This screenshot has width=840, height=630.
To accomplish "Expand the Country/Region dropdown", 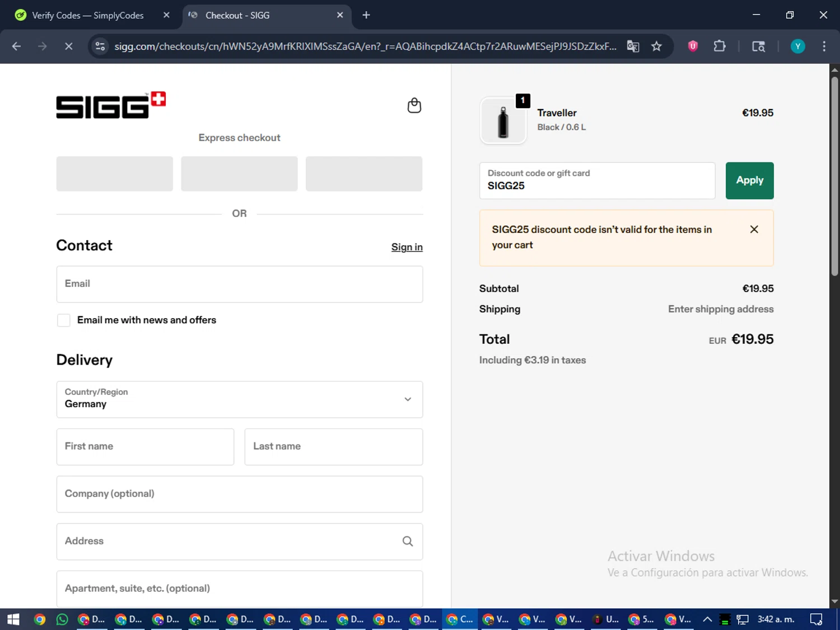I will 239,399.
